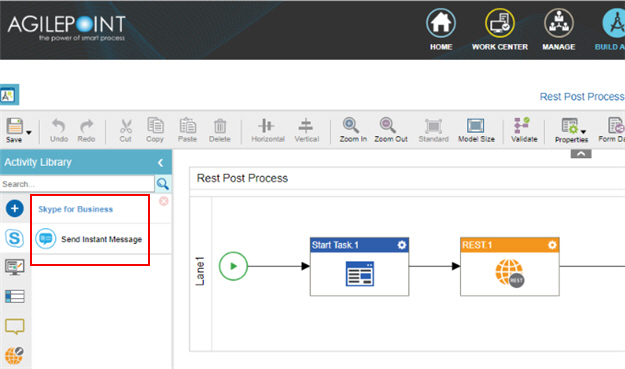This screenshot has width=625, height=369.
Task: Select the REST 1 activity header
Action: pos(509,245)
